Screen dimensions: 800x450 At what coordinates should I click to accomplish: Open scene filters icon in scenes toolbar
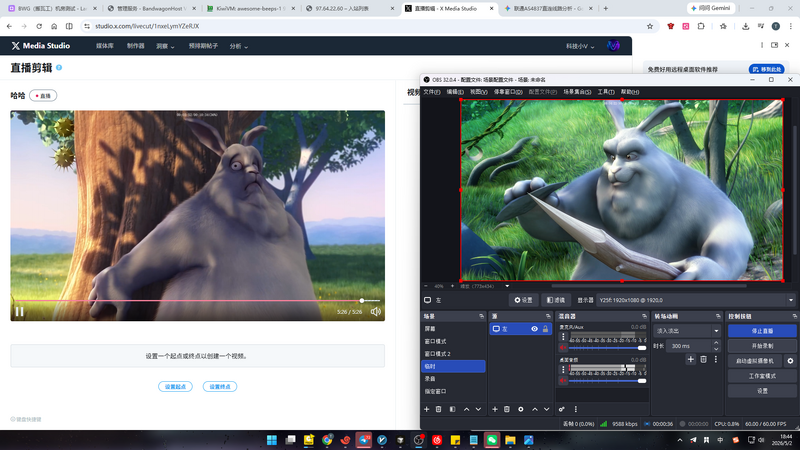(x=452, y=409)
